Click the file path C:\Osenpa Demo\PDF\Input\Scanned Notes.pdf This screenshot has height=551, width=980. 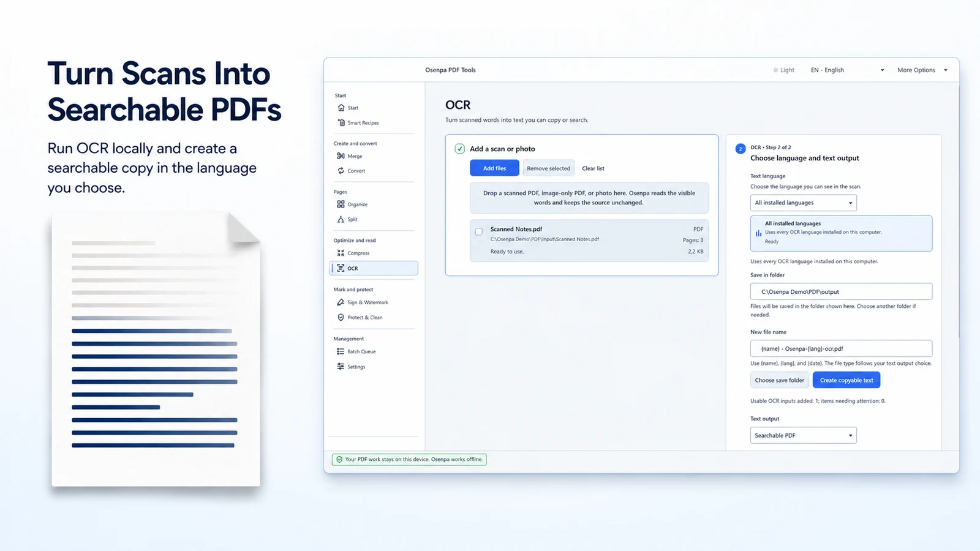545,239
